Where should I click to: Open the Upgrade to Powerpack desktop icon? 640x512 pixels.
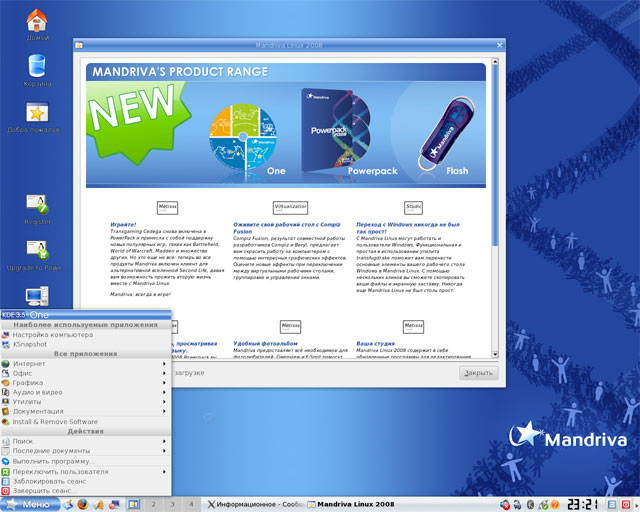point(36,255)
